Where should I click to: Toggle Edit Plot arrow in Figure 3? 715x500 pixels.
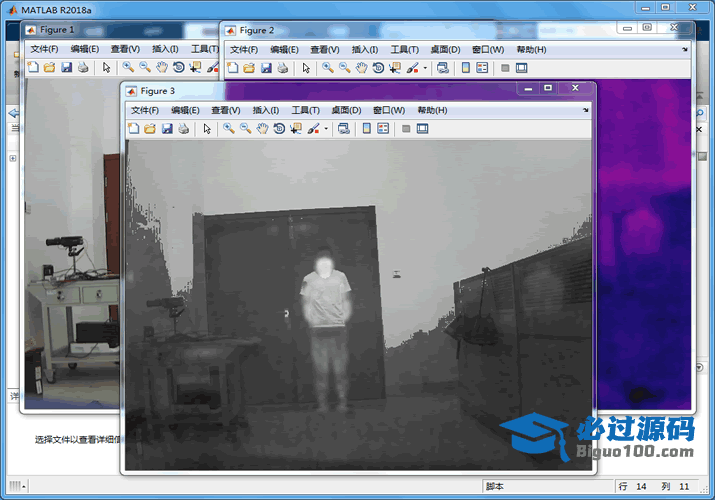click(x=207, y=128)
